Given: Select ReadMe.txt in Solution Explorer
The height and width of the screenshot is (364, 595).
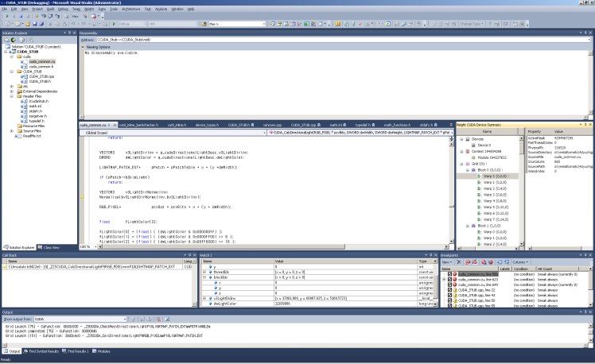Looking at the screenshot, I should point(32,136).
